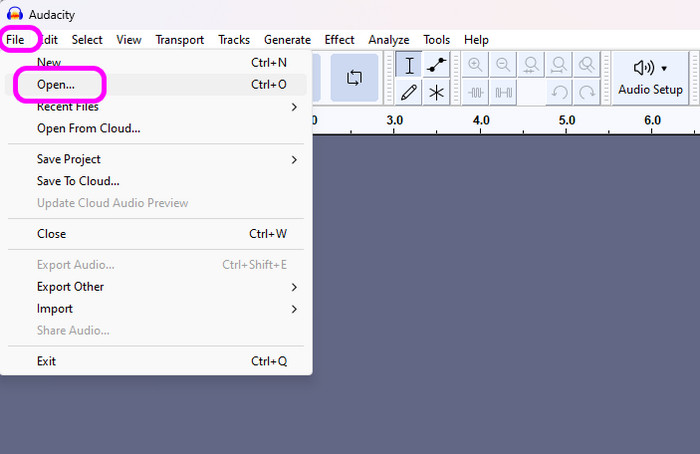Image resolution: width=700 pixels, height=454 pixels.
Task: Click the Zoom In magnifier
Action: click(x=475, y=65)
